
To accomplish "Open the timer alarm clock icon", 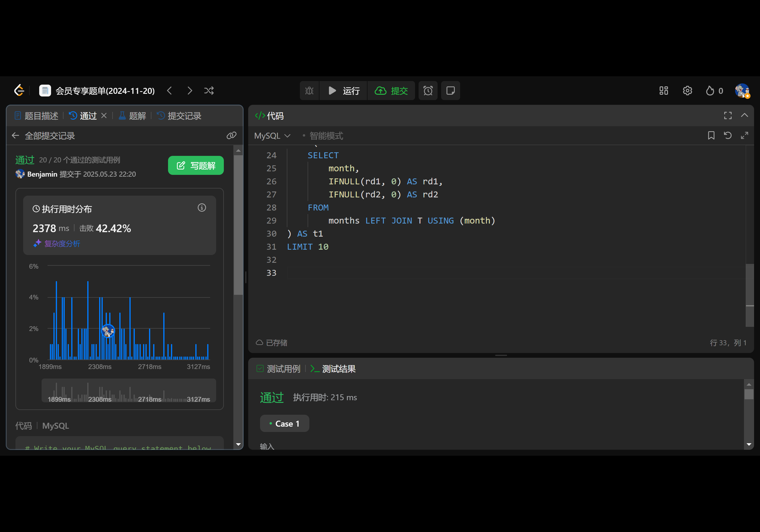I will [x=428, y=91].
